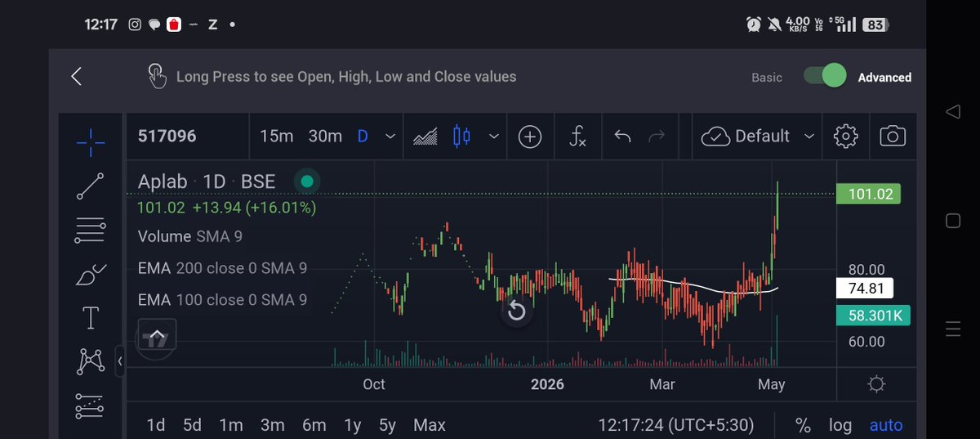Open chart settings gear
Screen dimensions: 980x439
[x=845, y=137]
